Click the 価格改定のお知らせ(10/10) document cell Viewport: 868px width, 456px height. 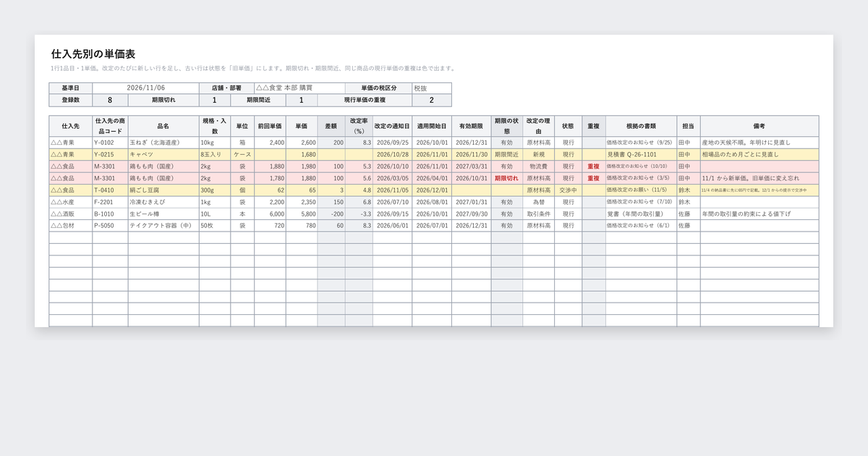tap(641, 166)
